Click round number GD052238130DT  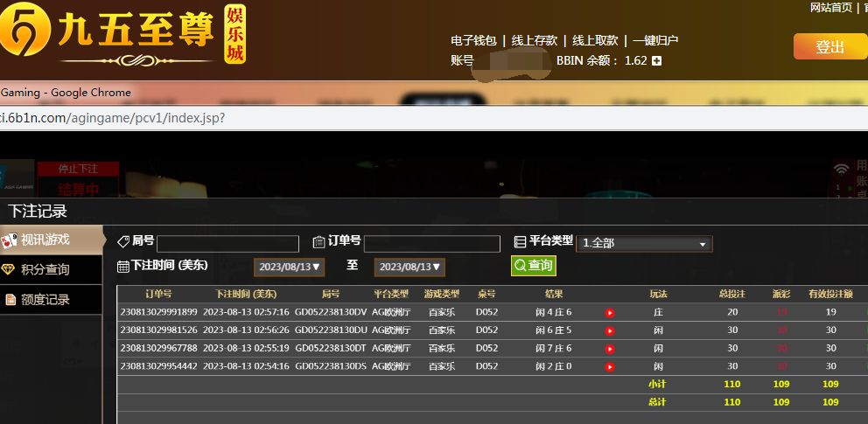tap(331, 348)
